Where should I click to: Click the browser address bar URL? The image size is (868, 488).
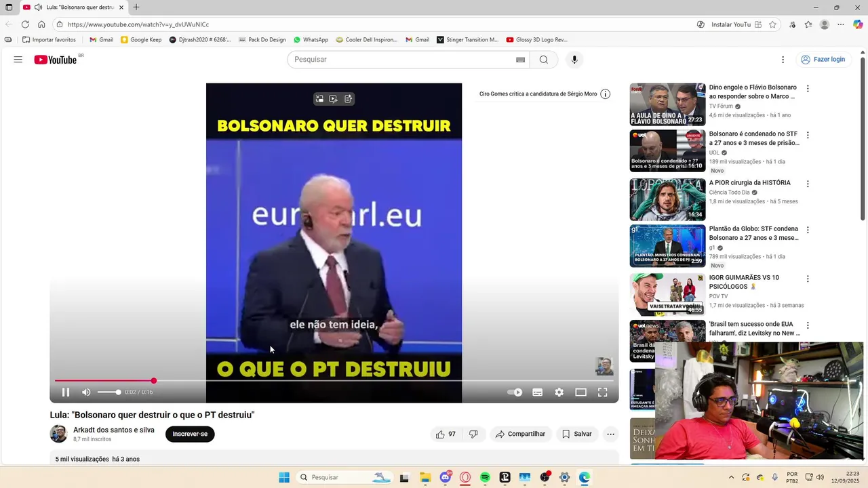coord(138,24)
